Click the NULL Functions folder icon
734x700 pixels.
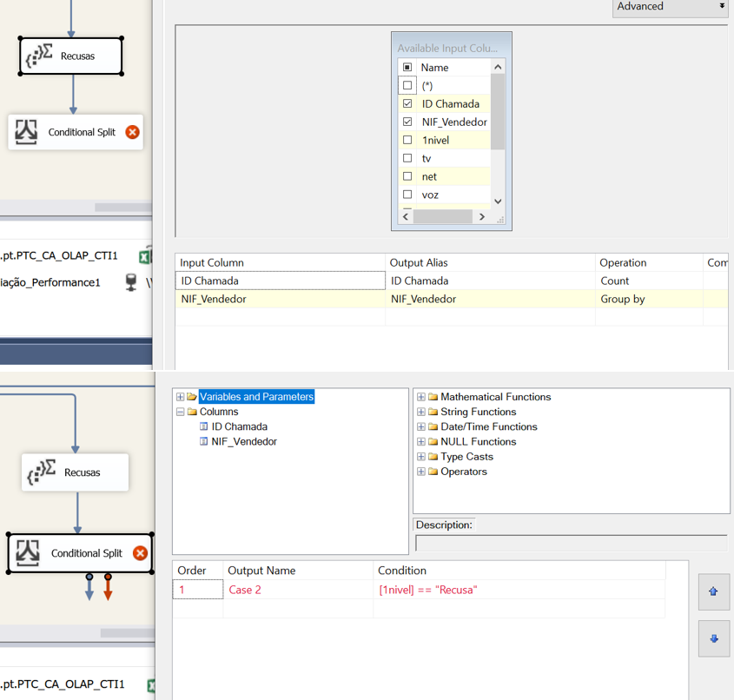[x=433, y=442]
